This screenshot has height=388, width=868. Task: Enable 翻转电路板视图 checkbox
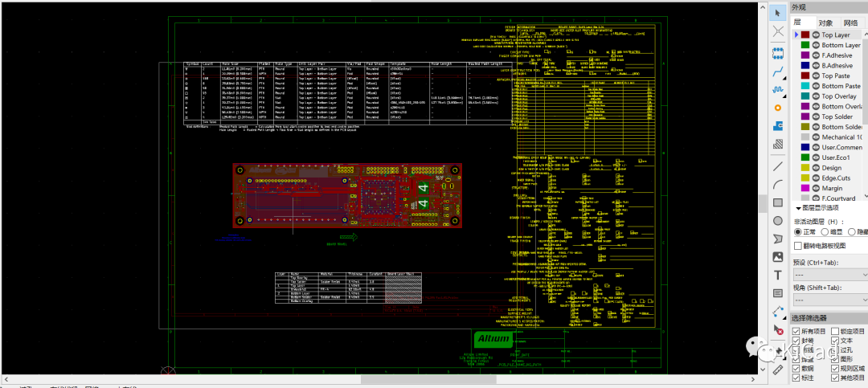(798, 245)
